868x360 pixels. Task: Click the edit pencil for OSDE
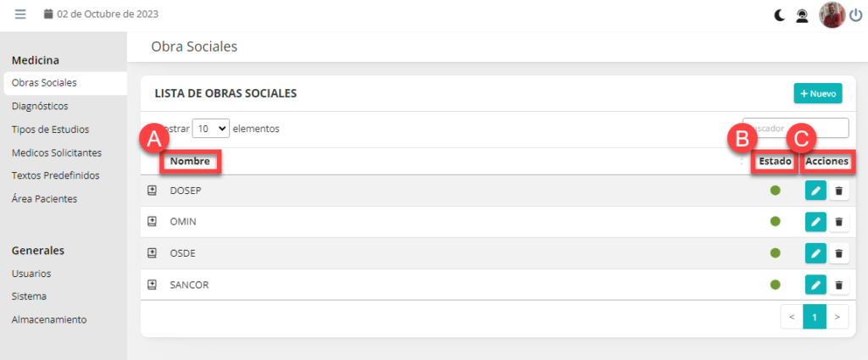coord(815,253)
